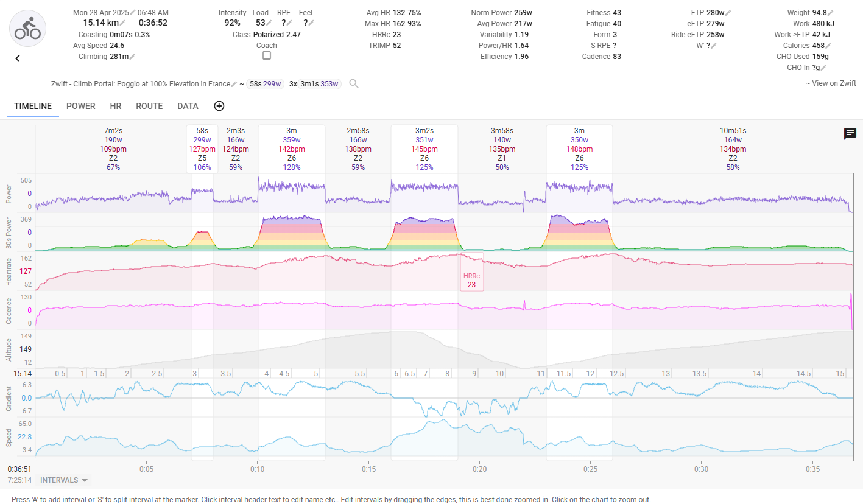The height and width of the screenshot is (504, 863).
Task: Click the add chart plus icon beside DATA tab
Action: [x=219, y=106]
